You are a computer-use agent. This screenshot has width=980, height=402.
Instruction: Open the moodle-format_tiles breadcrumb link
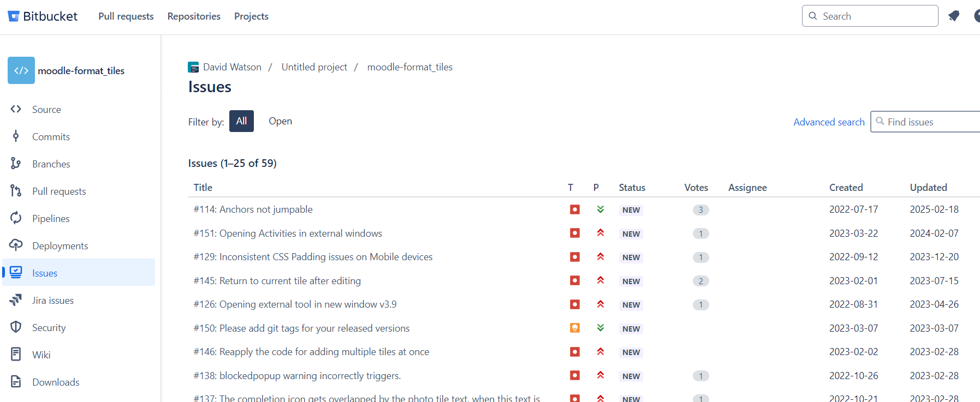click(x=410, y=67)
